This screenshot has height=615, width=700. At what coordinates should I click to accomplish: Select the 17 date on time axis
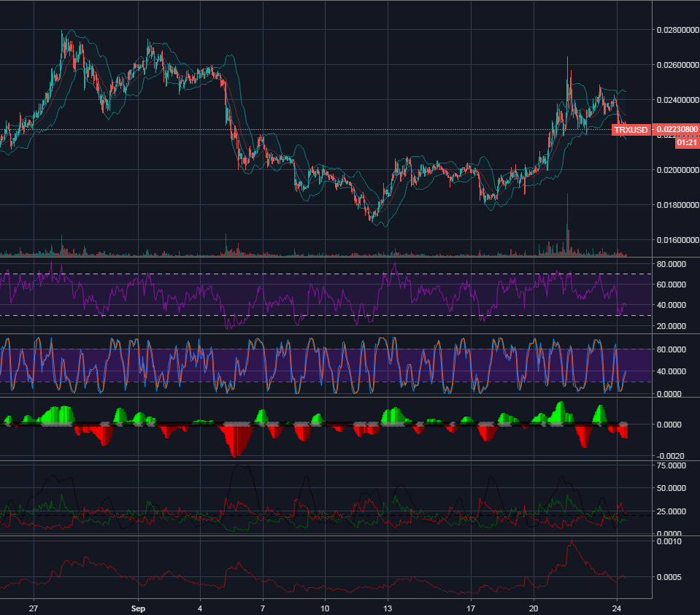471,608
